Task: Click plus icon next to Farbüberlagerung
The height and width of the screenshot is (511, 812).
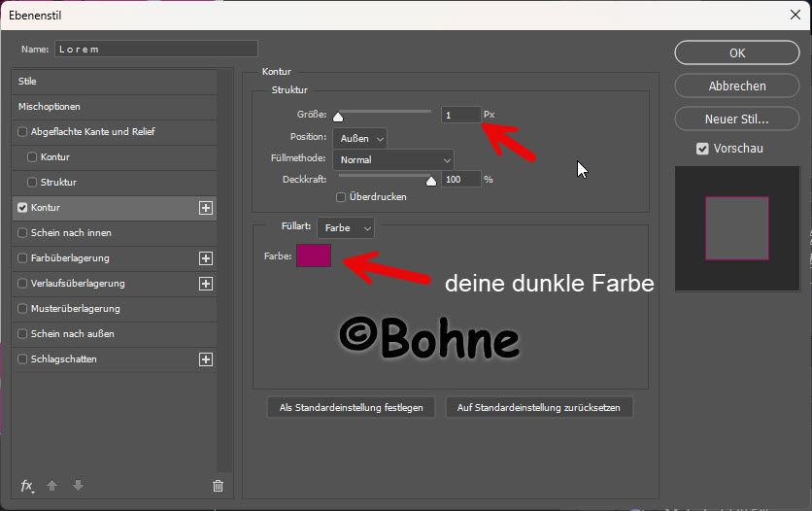Action: point(205,258)
